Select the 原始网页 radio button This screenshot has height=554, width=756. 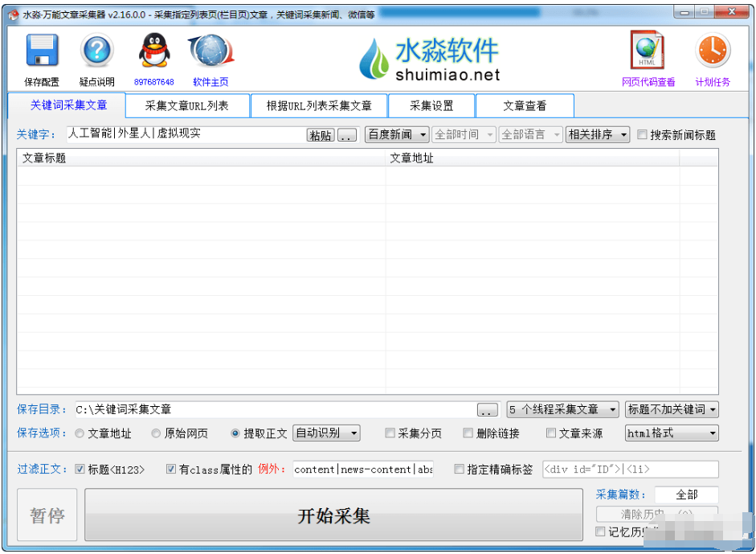155,433
